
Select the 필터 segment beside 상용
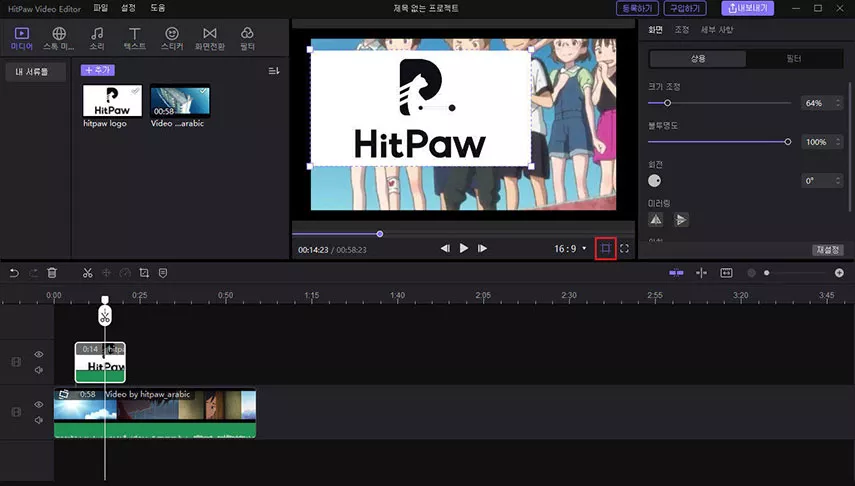pos(794,58)
